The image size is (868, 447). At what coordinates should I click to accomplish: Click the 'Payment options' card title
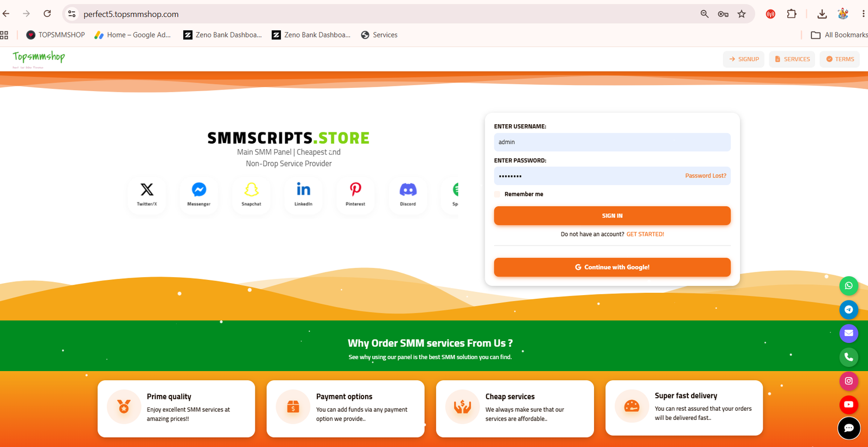(344, 397)
